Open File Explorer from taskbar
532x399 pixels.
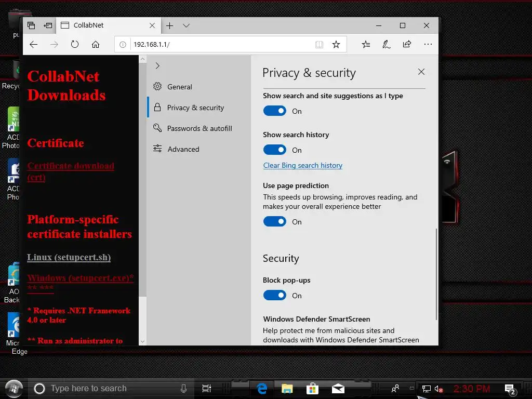[287, 389]
